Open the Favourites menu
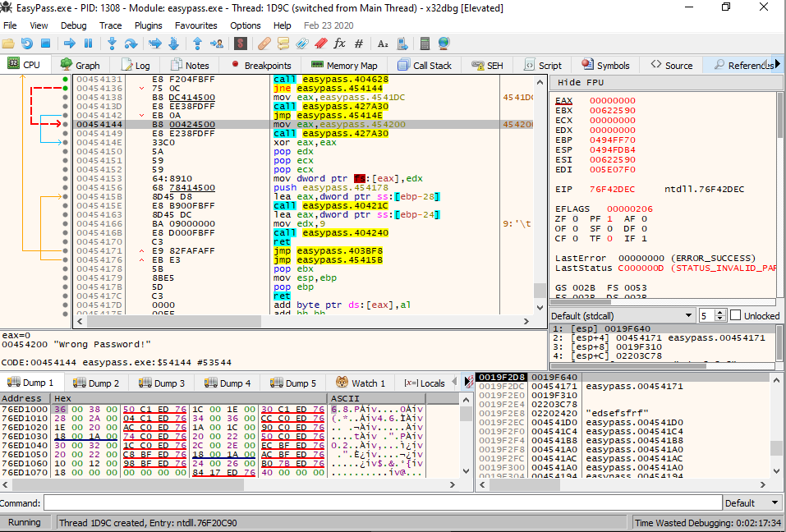The width and height of the screenshot is (786, 532). (196, 25)
